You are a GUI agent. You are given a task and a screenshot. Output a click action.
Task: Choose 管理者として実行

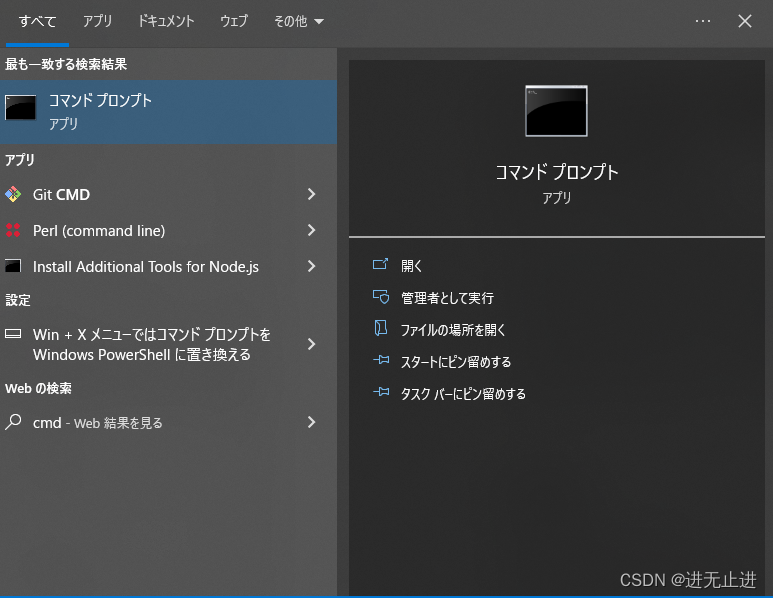[447, 298]
